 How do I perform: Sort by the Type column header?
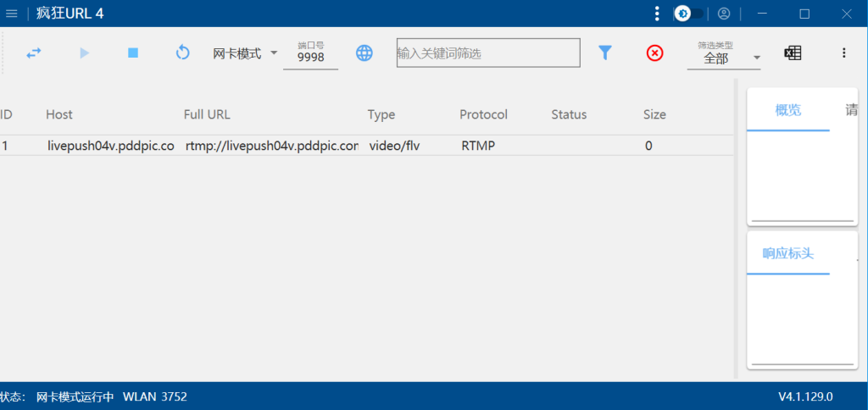pos(381,114)
